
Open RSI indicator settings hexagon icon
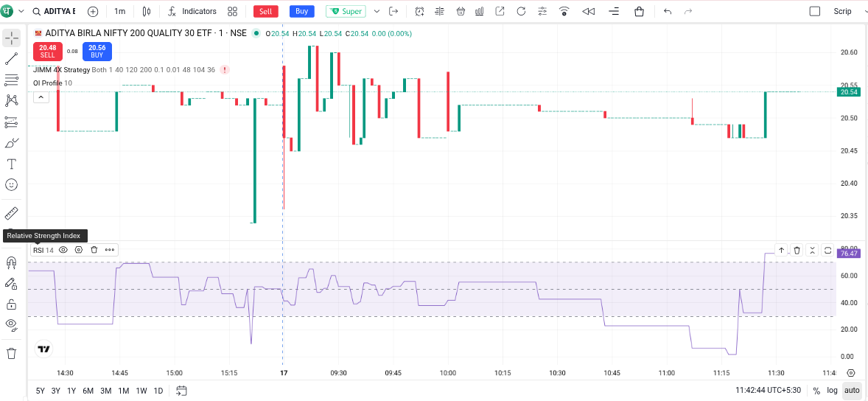[79, 250]
